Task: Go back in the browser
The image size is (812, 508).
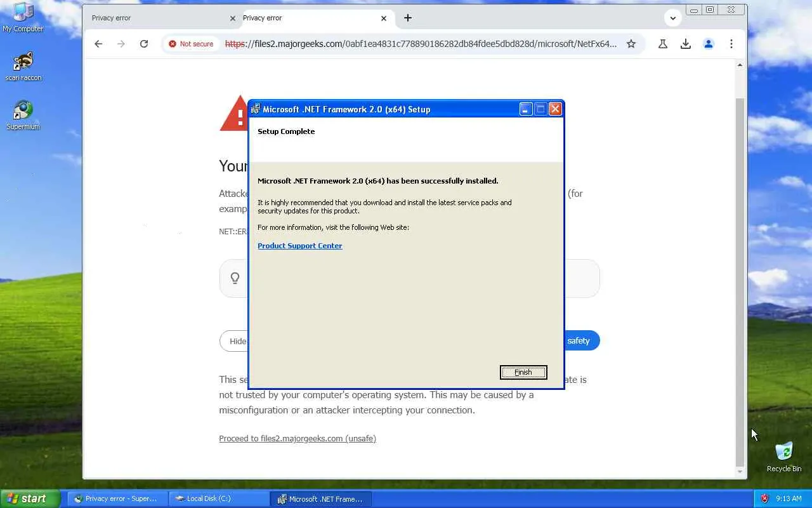Action: (98, 44)
